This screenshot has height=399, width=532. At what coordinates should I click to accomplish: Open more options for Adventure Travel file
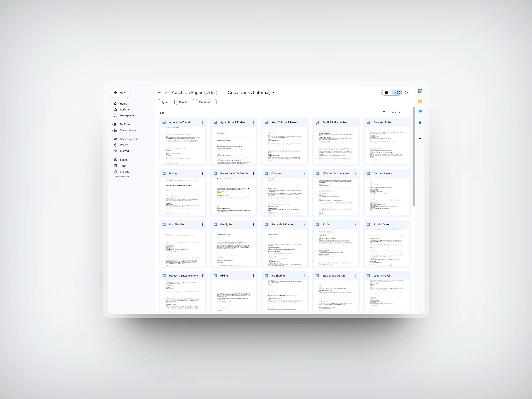tap(202, 122)
